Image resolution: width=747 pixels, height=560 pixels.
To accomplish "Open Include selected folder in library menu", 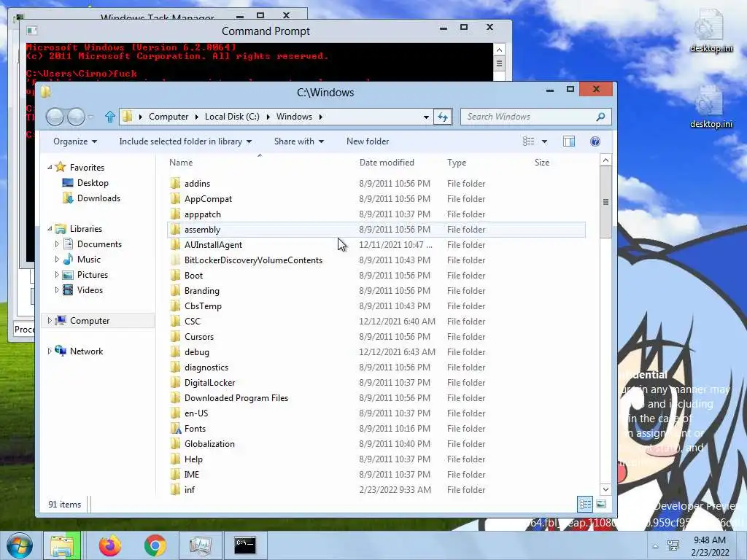I will pos(185,141).
